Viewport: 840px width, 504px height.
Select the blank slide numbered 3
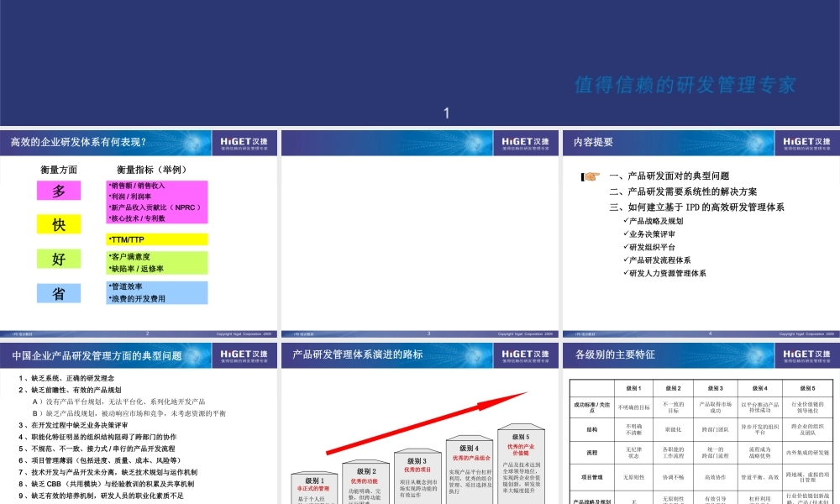420,234
